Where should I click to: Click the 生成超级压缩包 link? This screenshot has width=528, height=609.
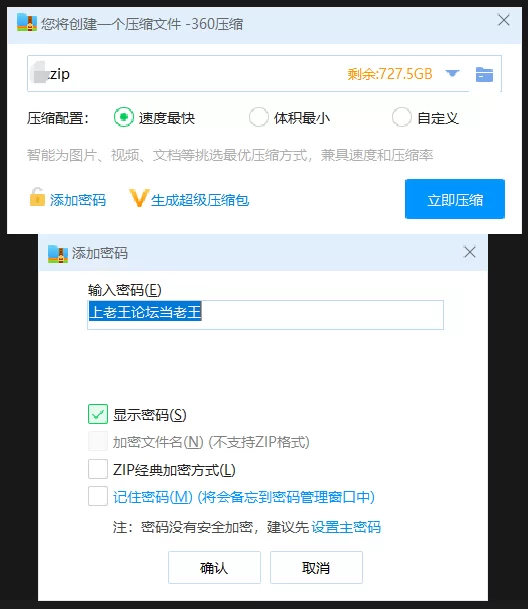(200, 200)
